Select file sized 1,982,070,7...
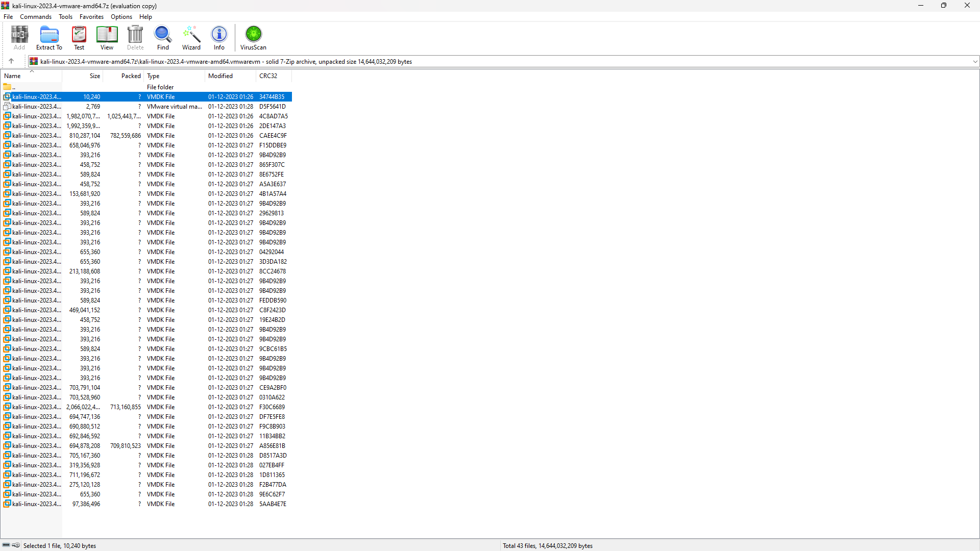Image resolution: width=980 pixels, height=551 pixels. pos(146,116)
